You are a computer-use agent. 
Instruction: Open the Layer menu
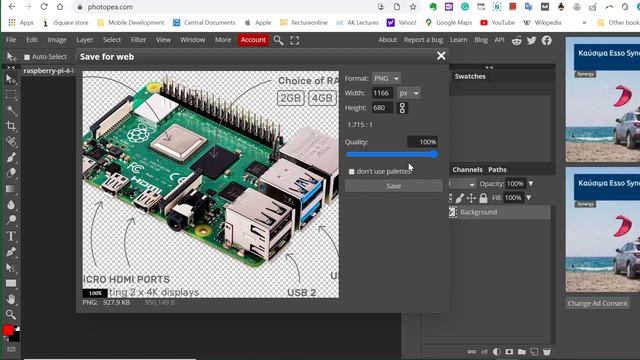click(x=84, y=40)
